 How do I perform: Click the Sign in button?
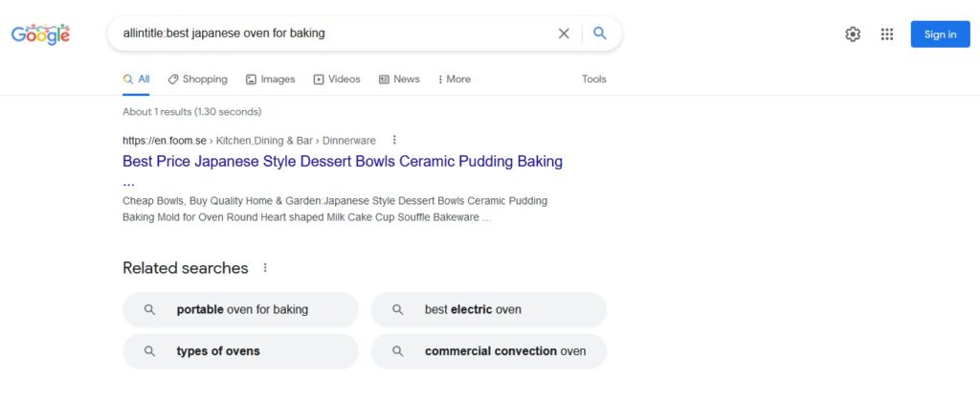click(x=940, y=34)
